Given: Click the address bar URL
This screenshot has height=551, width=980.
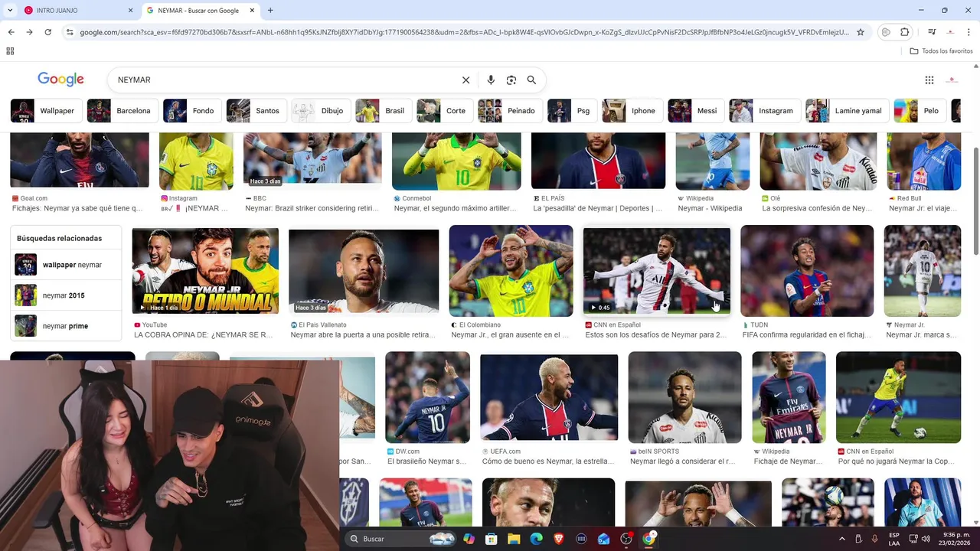Looking at the screenshot, I should [x=464, y=32].
